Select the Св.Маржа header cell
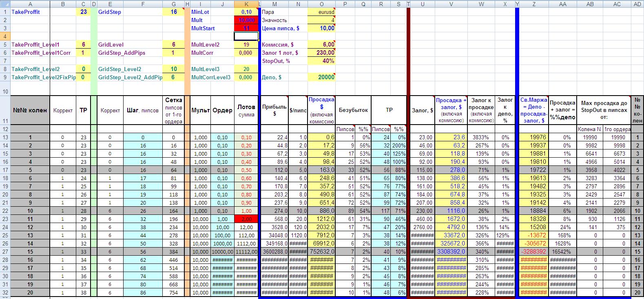 pos(534,110)
